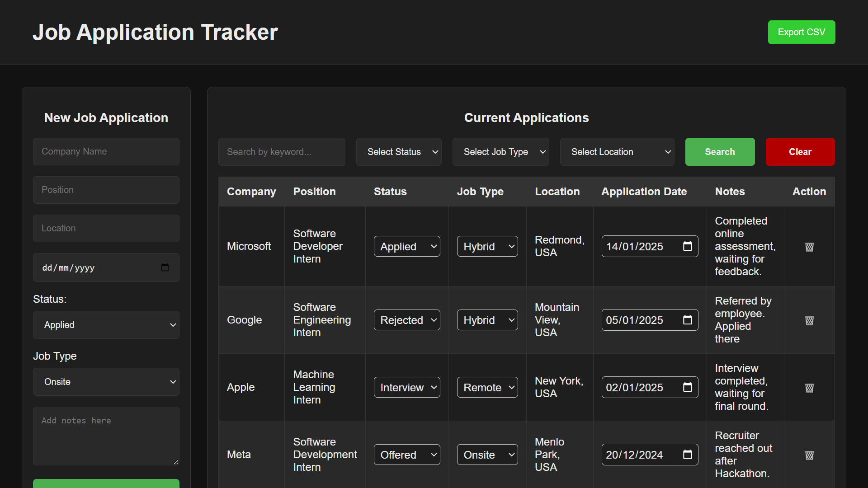Open Job Type dropdown showing Onsite in form
This screenshot has width=868, height=488.
pyautogui.click(x=106, y=382)
